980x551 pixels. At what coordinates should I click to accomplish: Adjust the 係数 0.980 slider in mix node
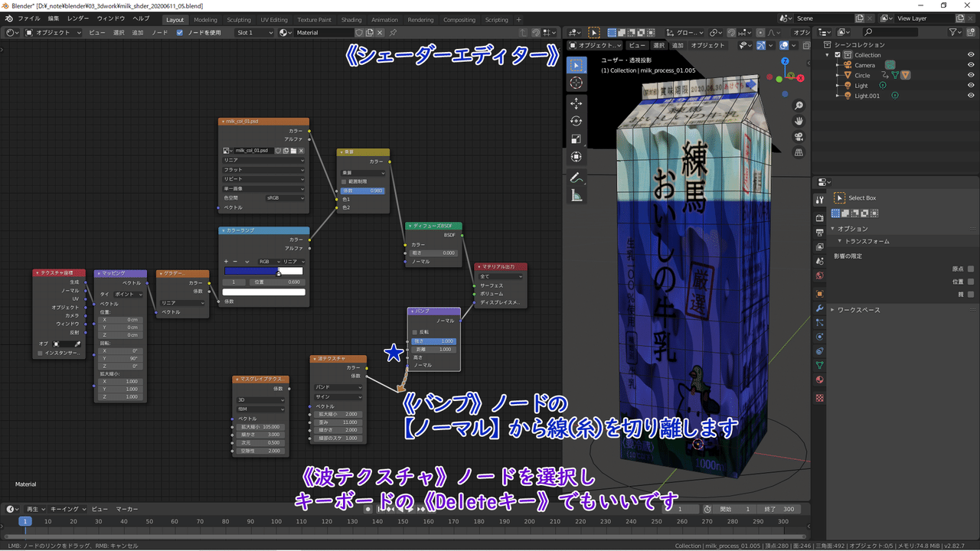[363, 191]
